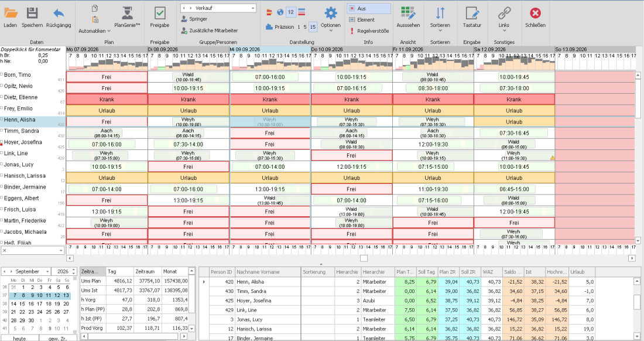Viewport: 644px width, 341px height.
Task: Sort by Person ID column header
Action: (x=221, y=272)
